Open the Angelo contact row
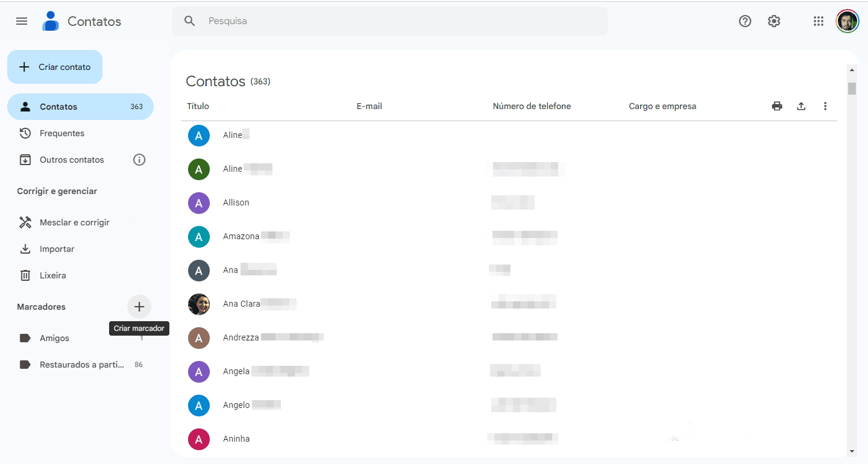The image size is (868, 464). pos(509,405)
